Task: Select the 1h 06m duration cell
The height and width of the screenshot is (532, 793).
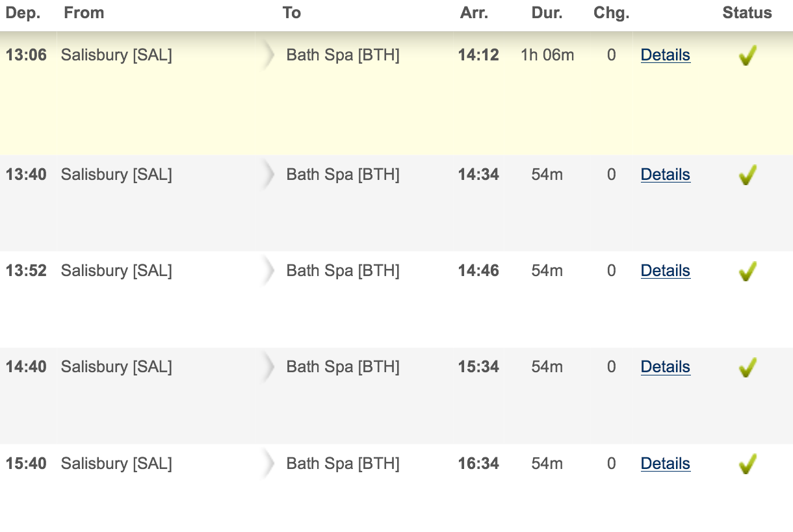Action: click(547, 55)
